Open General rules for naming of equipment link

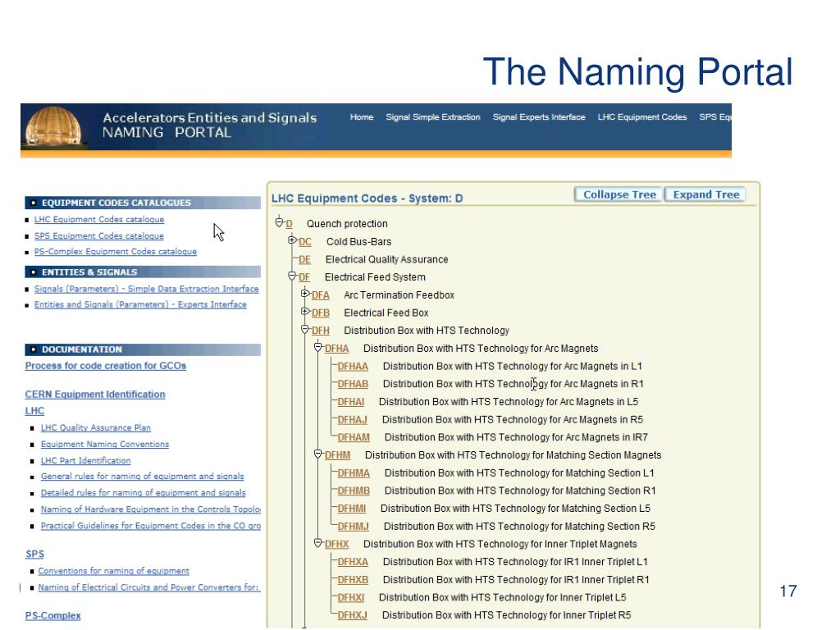143,477
